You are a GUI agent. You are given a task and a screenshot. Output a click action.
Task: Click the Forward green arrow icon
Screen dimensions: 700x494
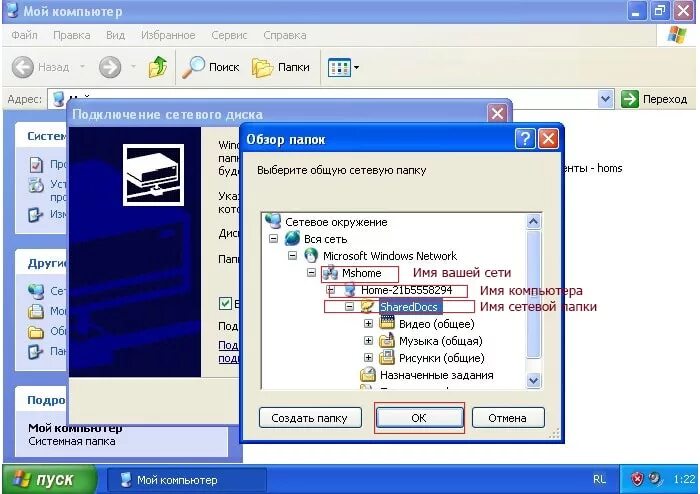110,67
